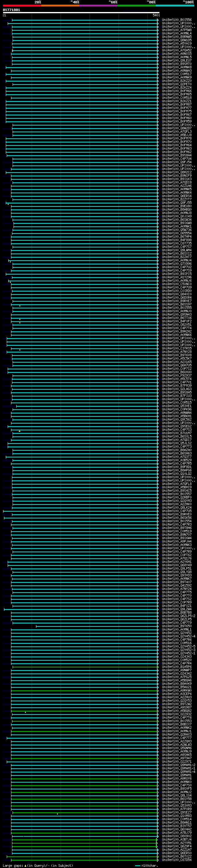The image size is (197, 868).
Task: Click the query end position 540
Action: coord(155,15)
